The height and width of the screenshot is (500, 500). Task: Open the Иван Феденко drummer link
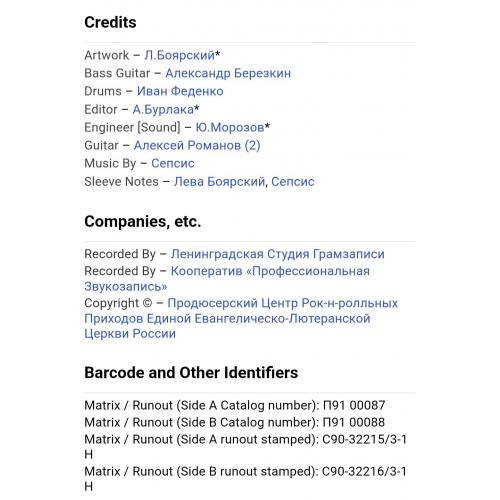180,91
